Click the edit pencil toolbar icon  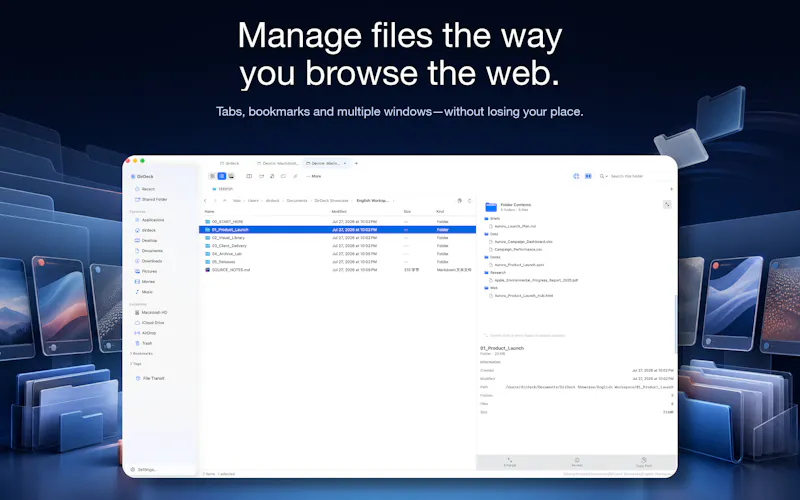(x=295, y=176)
